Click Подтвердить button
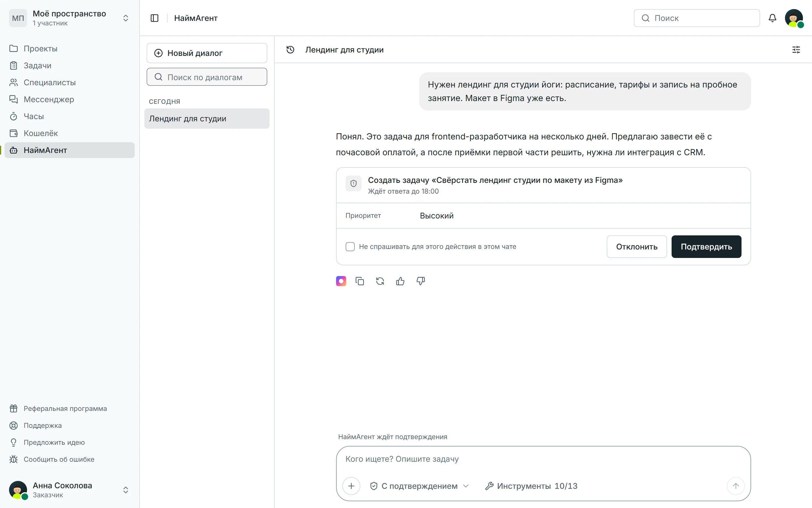Viewport: 812px width, 508px height. (706, 247)
